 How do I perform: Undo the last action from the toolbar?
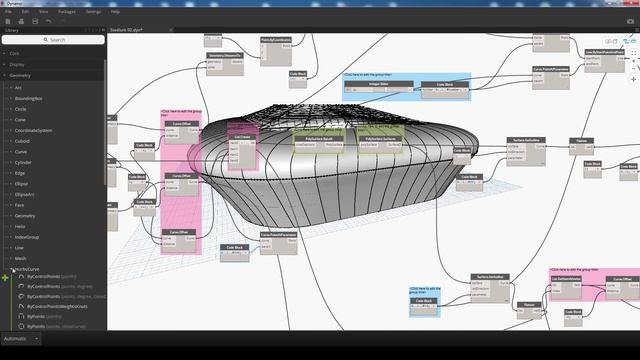click(49, 21)
